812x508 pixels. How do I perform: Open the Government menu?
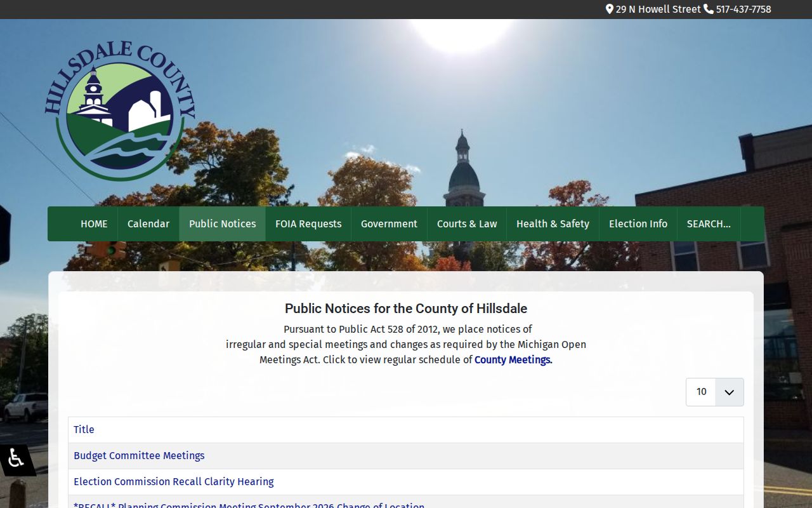click(389, 224)
